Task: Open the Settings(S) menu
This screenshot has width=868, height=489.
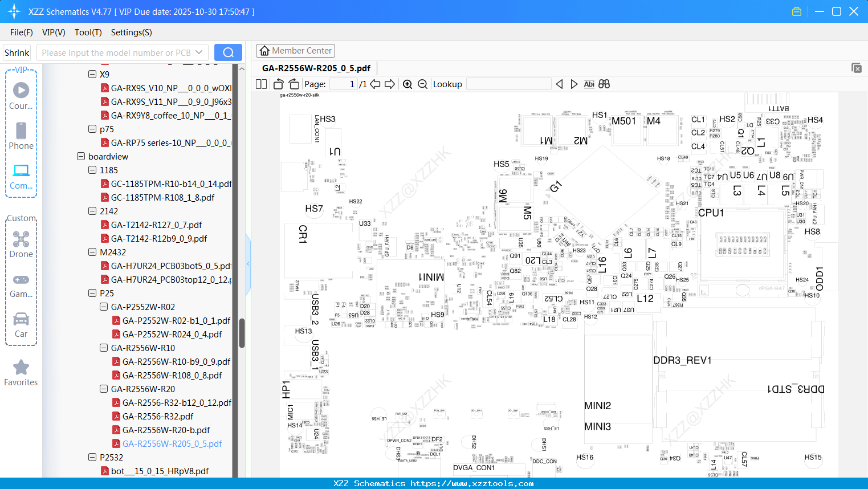Action: 132,32
